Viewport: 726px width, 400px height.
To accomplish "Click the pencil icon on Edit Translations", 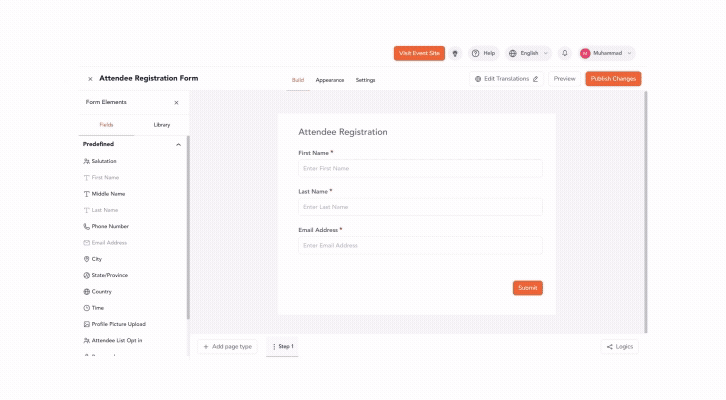I will click(536, 79).
